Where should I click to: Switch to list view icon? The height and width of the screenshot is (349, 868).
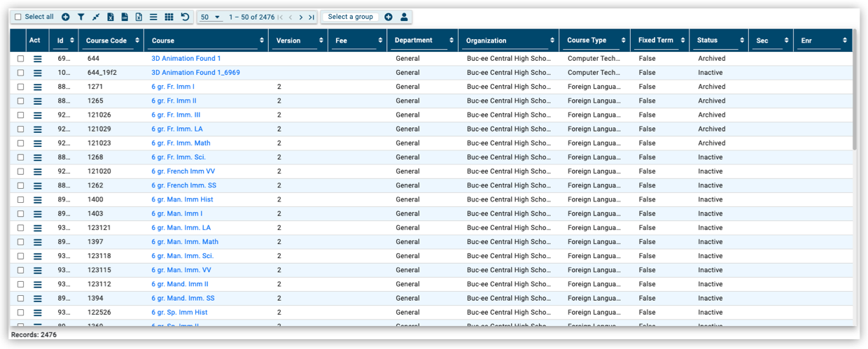(154, 17)
